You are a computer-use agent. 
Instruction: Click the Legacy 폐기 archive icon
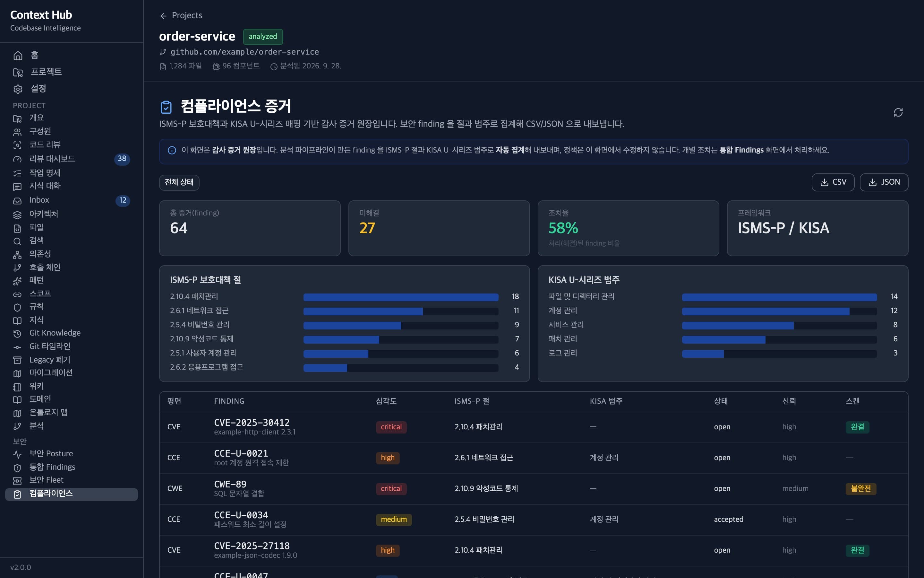tap(17, 360)
